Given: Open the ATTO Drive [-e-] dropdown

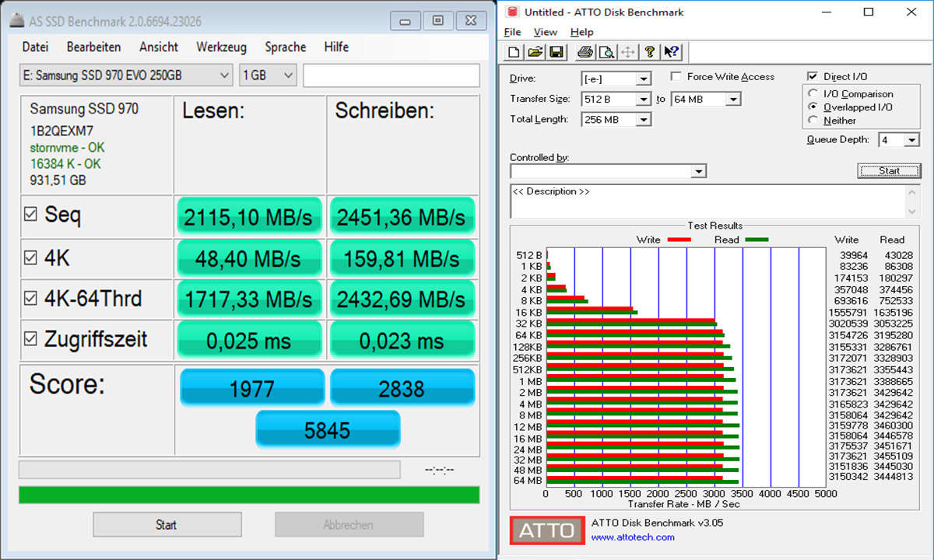Looking at the screenshot, I should (616, 79).
